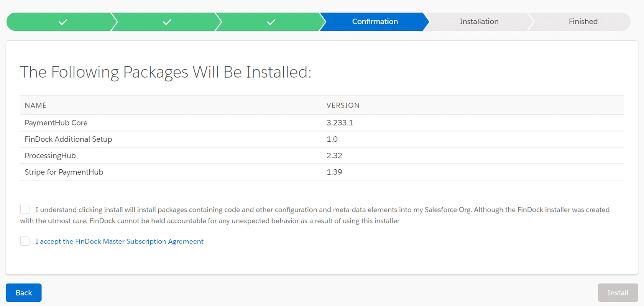Image resolution: width=644 pixels, height=306 pixels.
Task: Click the ProcessingHub package name
Action: pos(50,156)
